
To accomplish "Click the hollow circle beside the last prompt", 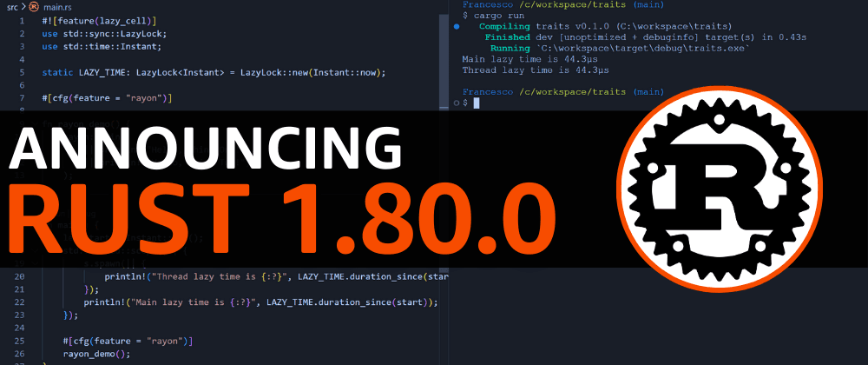I will [457, 103].
